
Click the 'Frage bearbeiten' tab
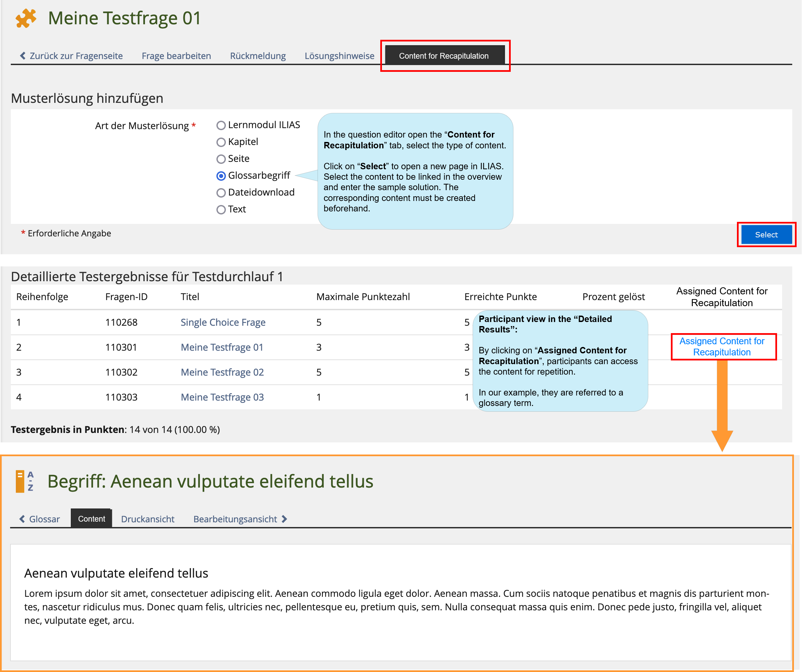(177, 56)
